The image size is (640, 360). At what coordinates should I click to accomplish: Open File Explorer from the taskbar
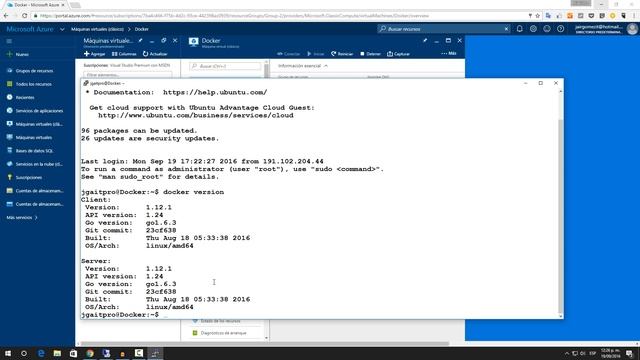click(57, 353)
